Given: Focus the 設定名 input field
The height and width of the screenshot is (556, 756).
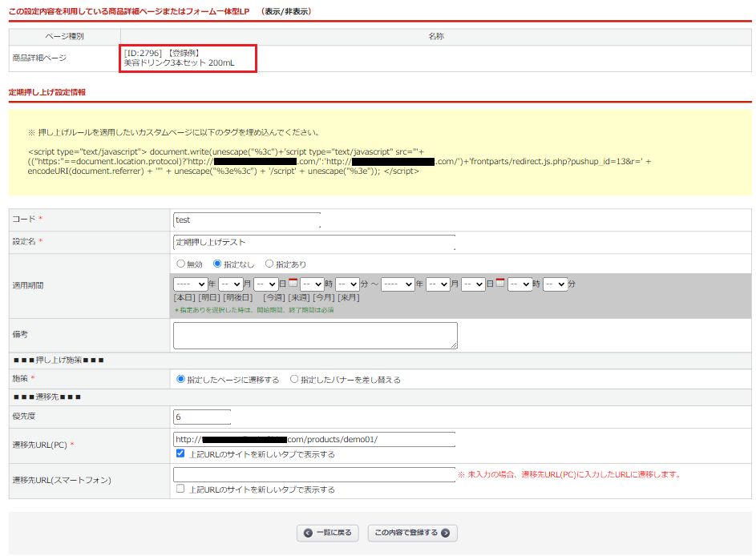Looking at the screenshot, I should coord(314,242).
